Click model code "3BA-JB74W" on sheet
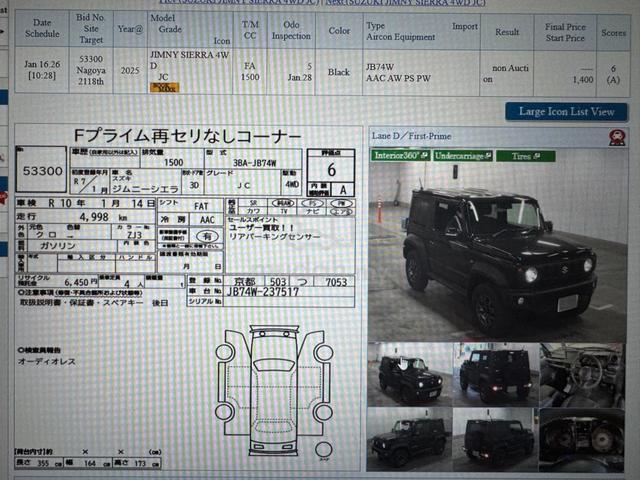 [x=256, y=163]
